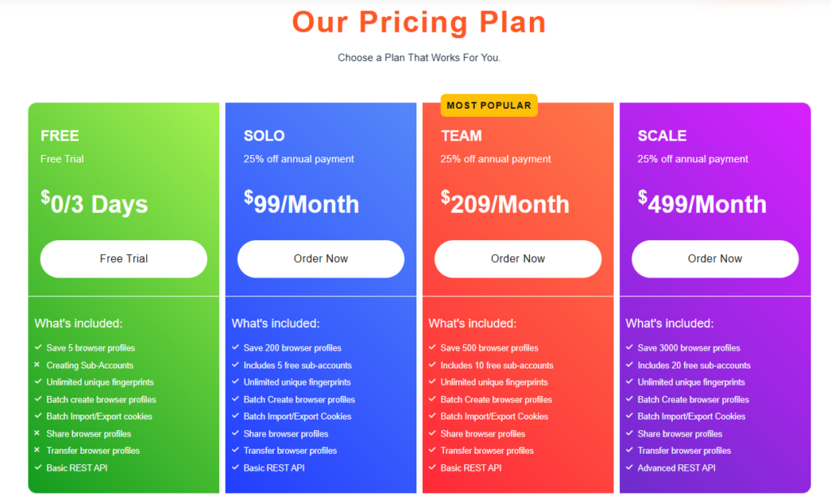Click the checkmark next to "Unlimited unique fingerprints" in SOLO
831x504 pixels.
pos(235,381)
